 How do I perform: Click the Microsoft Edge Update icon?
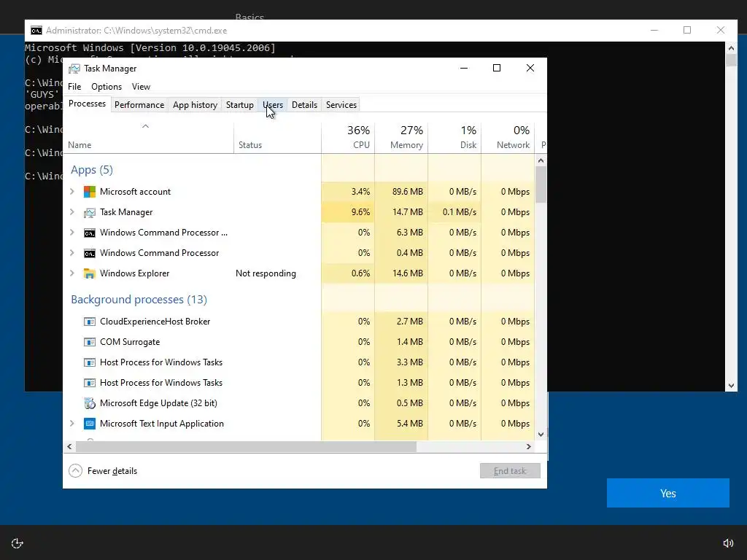point(89,403)
